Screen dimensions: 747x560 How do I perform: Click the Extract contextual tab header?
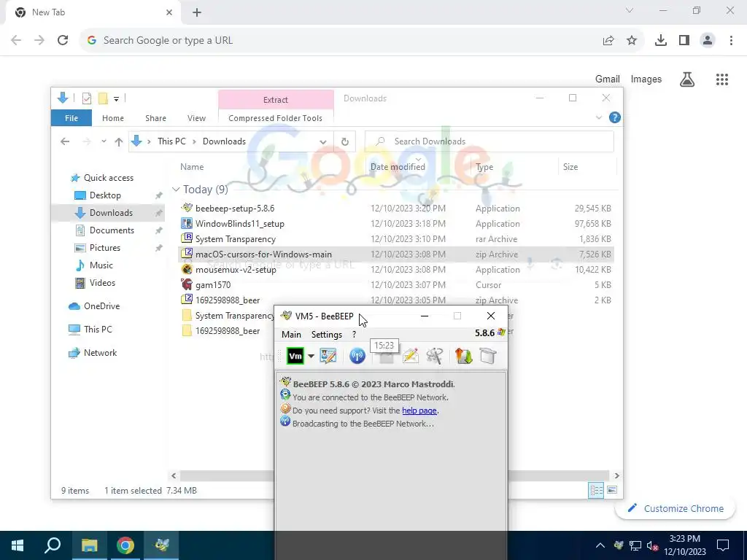tap(276, 99)
